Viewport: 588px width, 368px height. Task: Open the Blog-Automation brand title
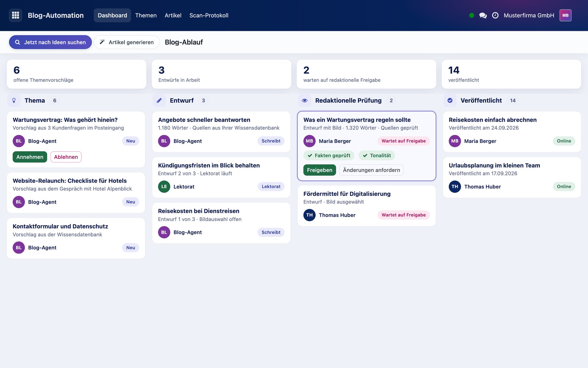[x=56, y=15]
